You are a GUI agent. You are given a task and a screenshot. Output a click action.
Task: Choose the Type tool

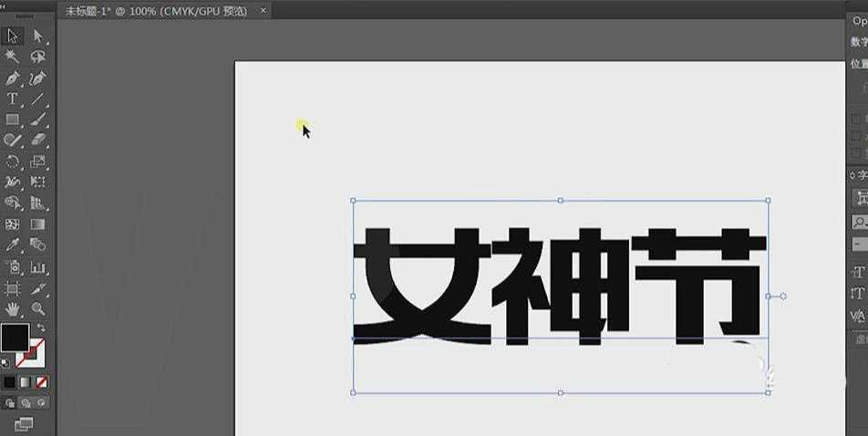pyautogui.click(x=13, y=99)
